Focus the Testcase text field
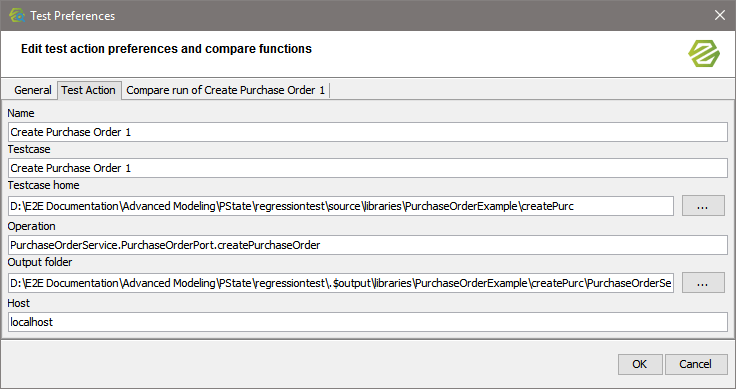Screen dimensions: 736x389 pyautogui.click(x=368, y=168)
